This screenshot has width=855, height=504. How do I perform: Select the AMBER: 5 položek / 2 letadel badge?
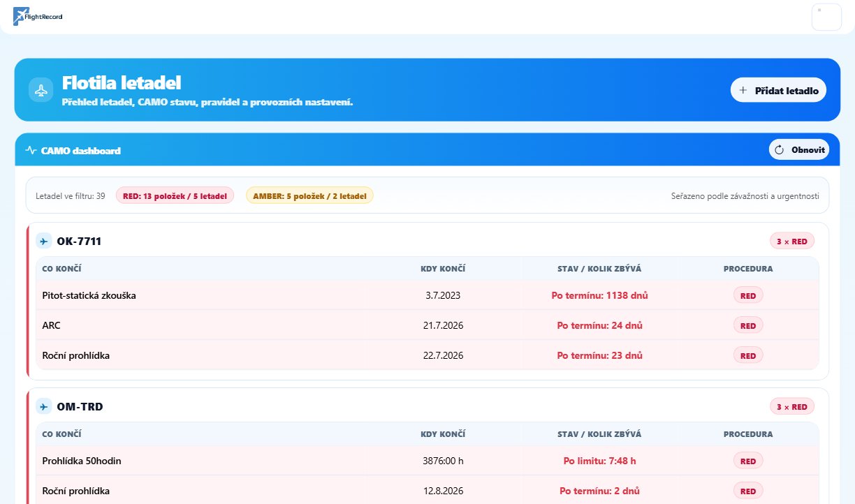pos(310,195)
